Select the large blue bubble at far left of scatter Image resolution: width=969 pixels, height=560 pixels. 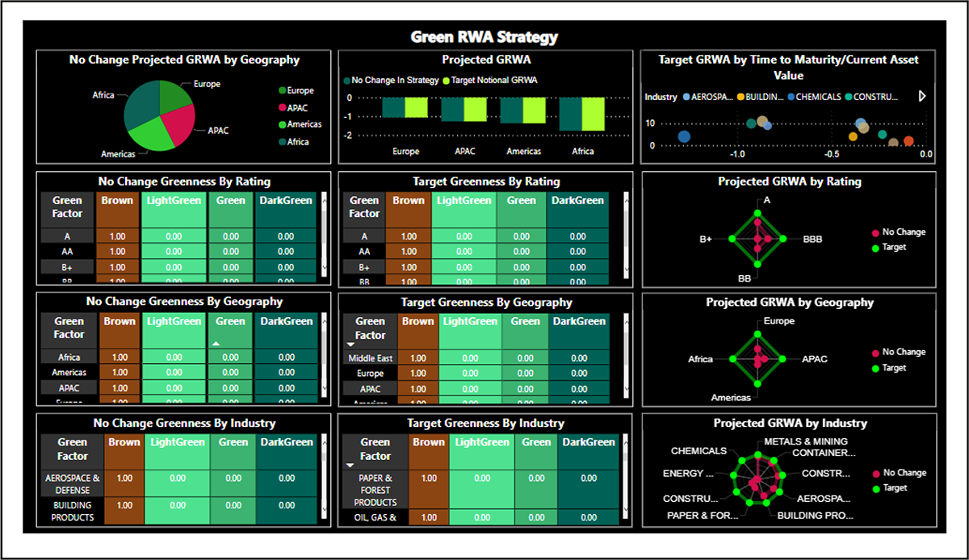pos(684,136)
